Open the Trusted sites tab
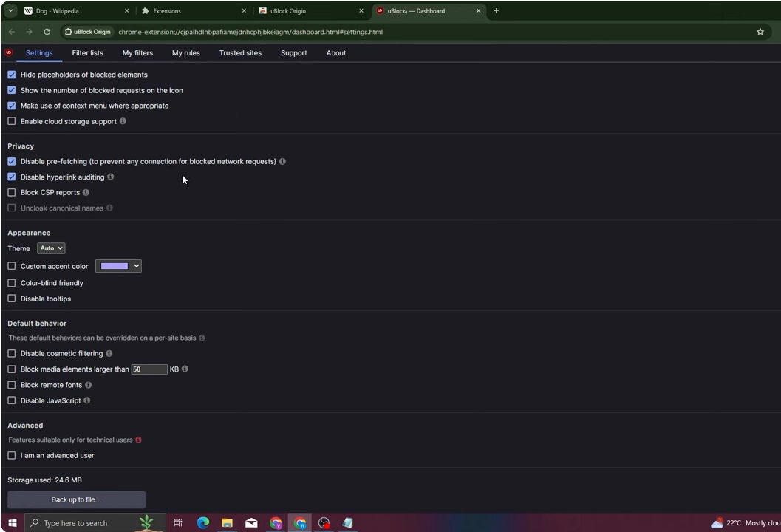The width and height of the screenshot is (781, 532). (240, 52)
